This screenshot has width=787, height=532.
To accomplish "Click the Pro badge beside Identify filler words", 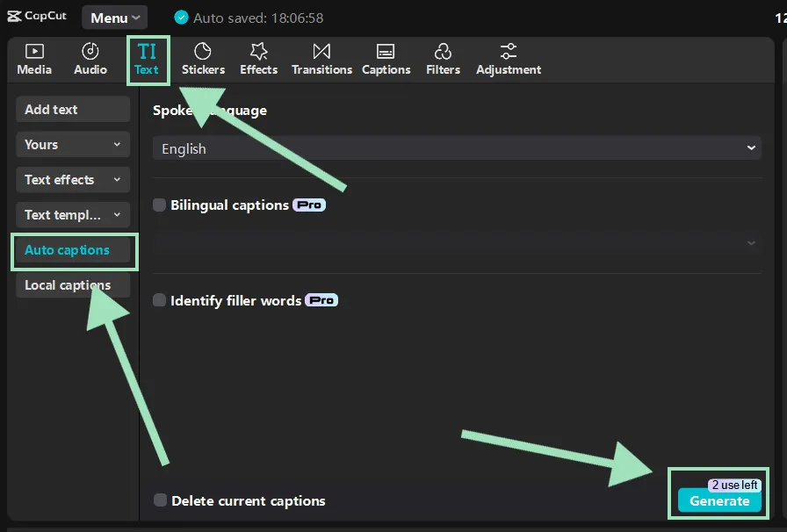I will click(321, 300).
